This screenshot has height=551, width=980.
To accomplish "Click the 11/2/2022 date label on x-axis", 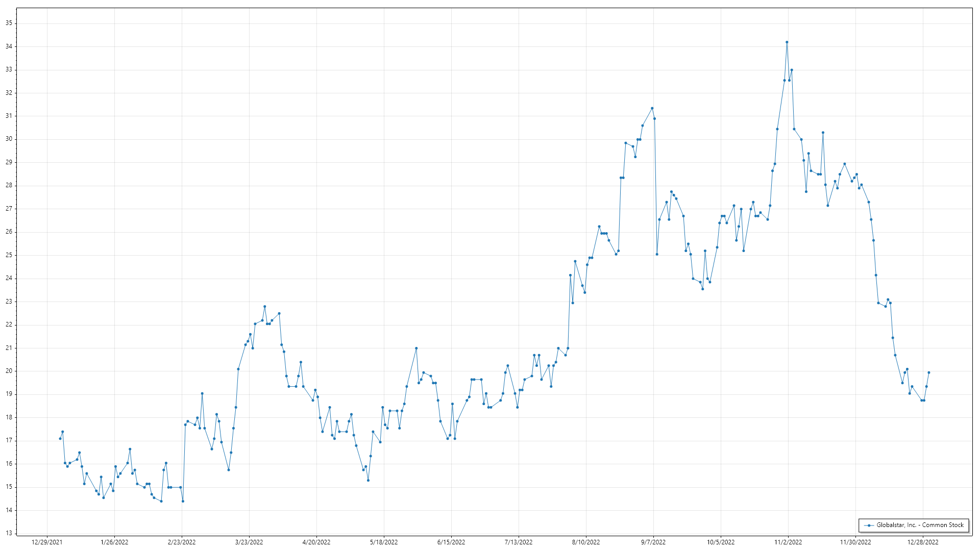I will tap(788, 542).
